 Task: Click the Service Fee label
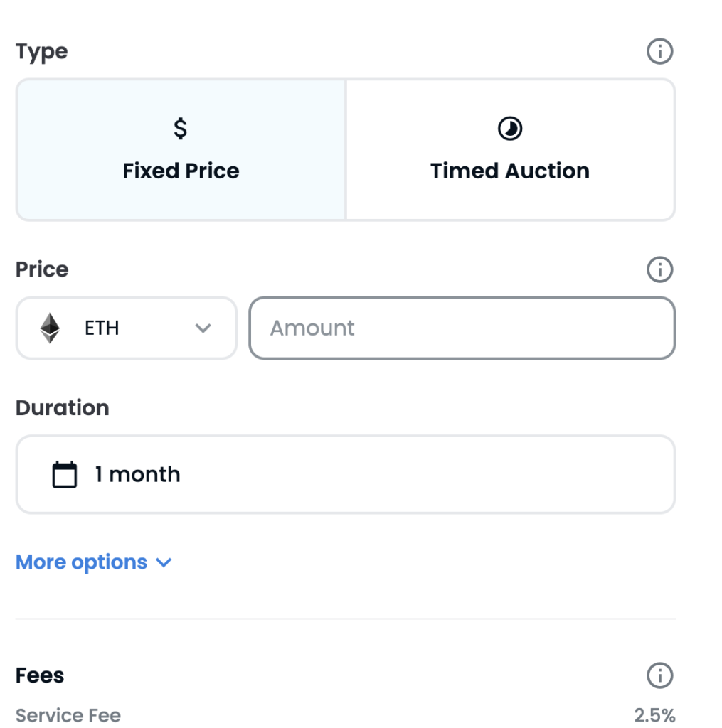(x=68, y=715)
